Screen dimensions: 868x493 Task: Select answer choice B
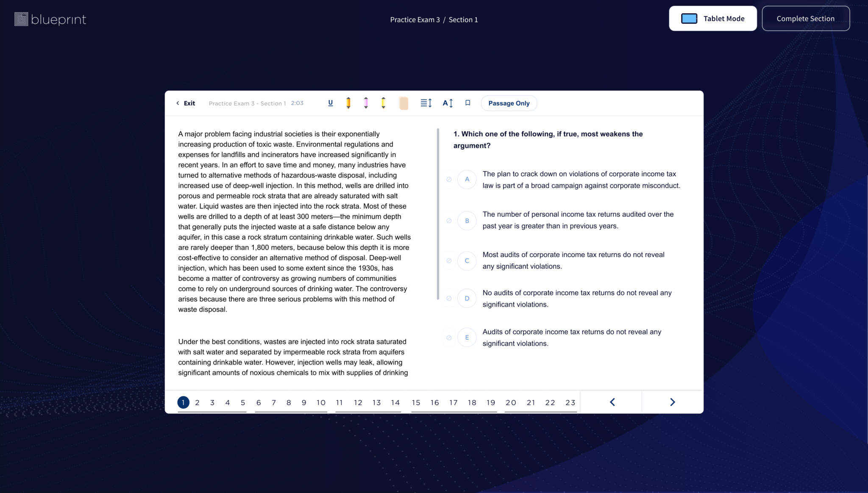click(467, 221)
